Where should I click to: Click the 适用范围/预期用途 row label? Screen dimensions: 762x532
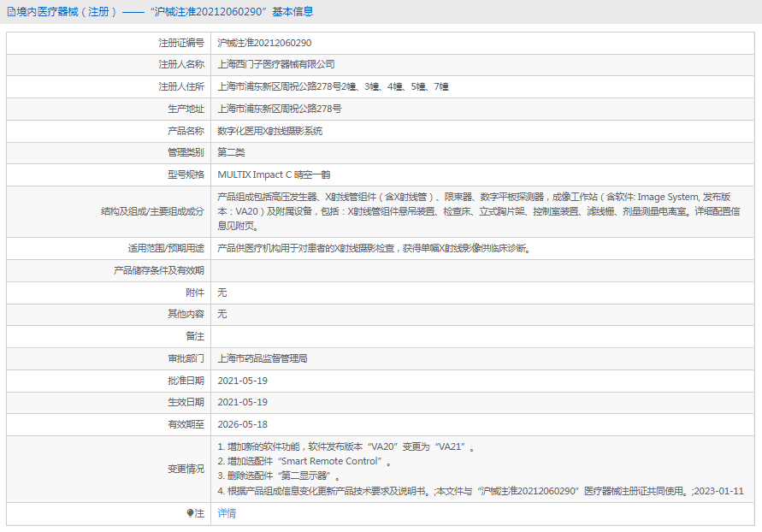tap(166, 248)
